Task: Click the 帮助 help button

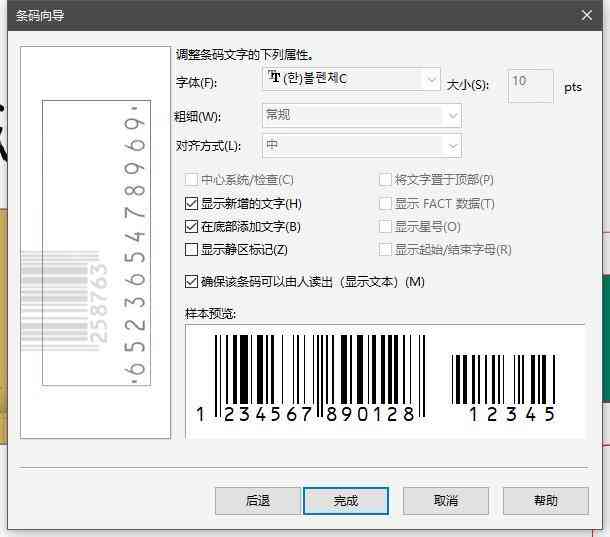Action: tap(546, 501)
